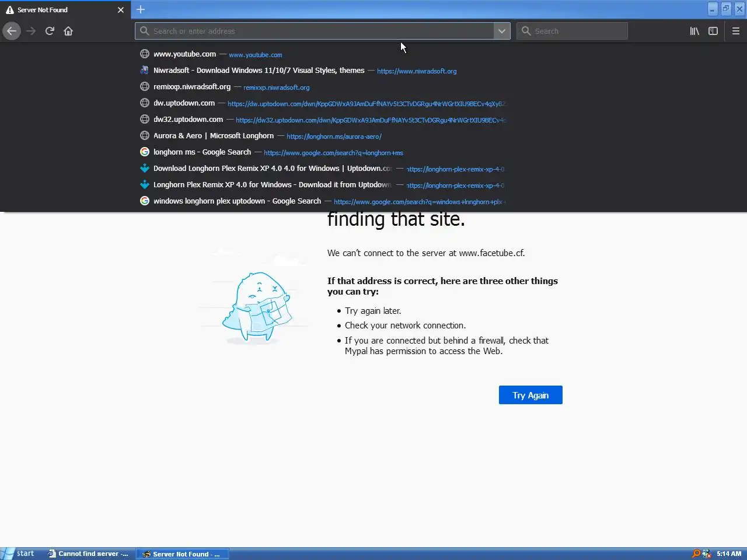The height and width of the screenshot is (560, 747).
Task: Close the Server Not Found tab
Action: point(121,10)
